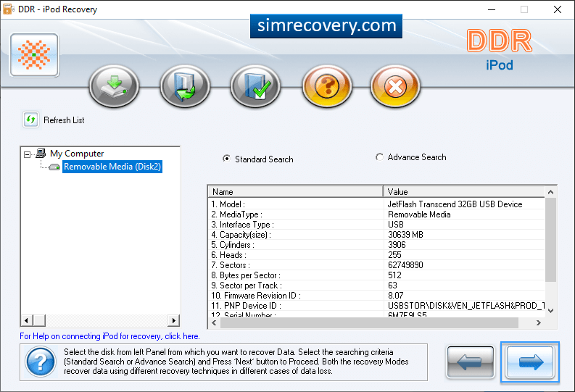Click the save to drive toolbar icon
The height and width of the screenshot is (392, 575).
click(114, 86)
